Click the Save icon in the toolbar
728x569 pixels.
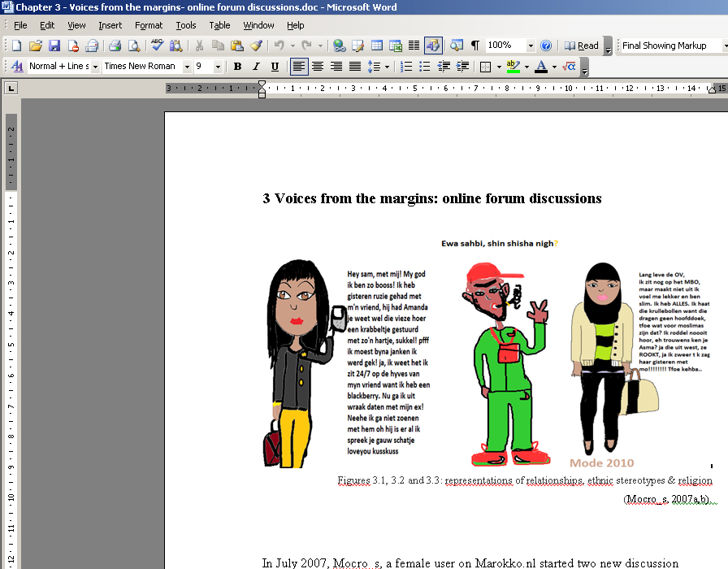54,46
